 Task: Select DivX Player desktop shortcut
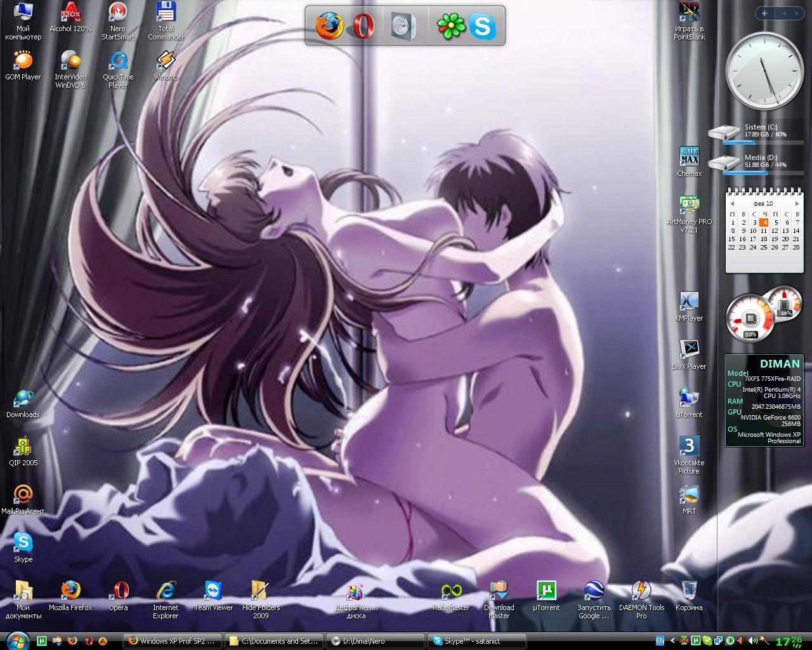(689, 355)
